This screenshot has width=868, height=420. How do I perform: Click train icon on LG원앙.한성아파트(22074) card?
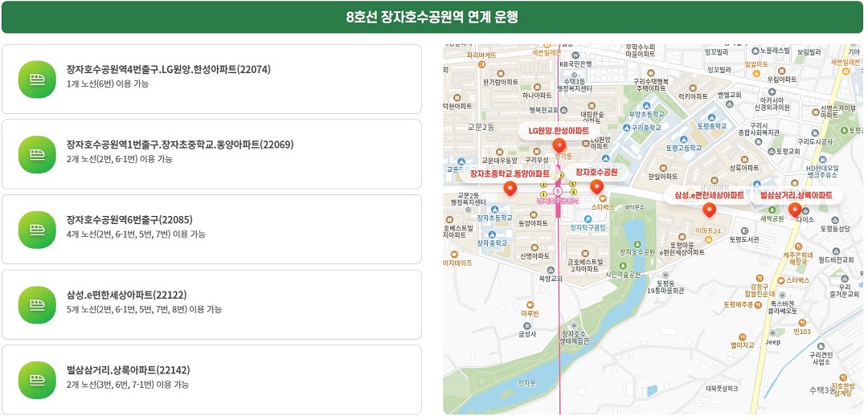pos(37,80)
